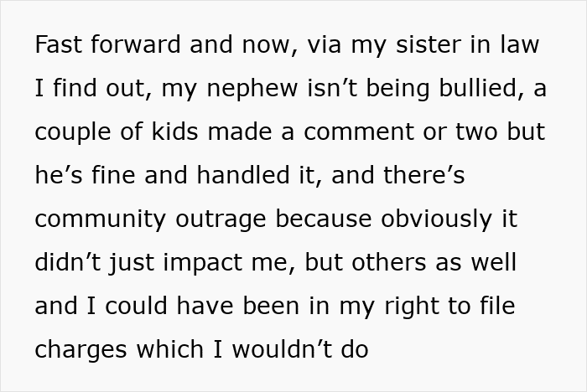Click the word "charges"
This screenshot has width=587, height=392.
coord(81,349)
